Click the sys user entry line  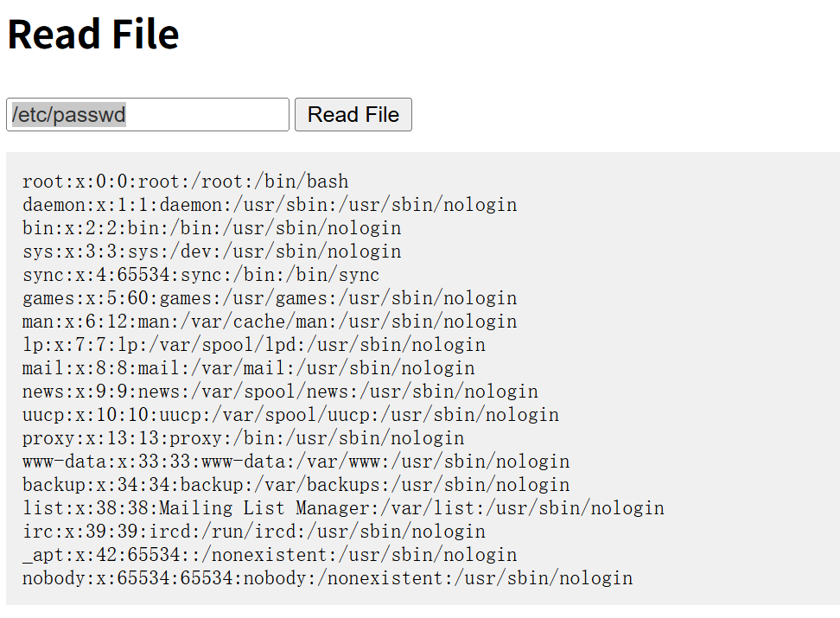(x=212, y=252)
